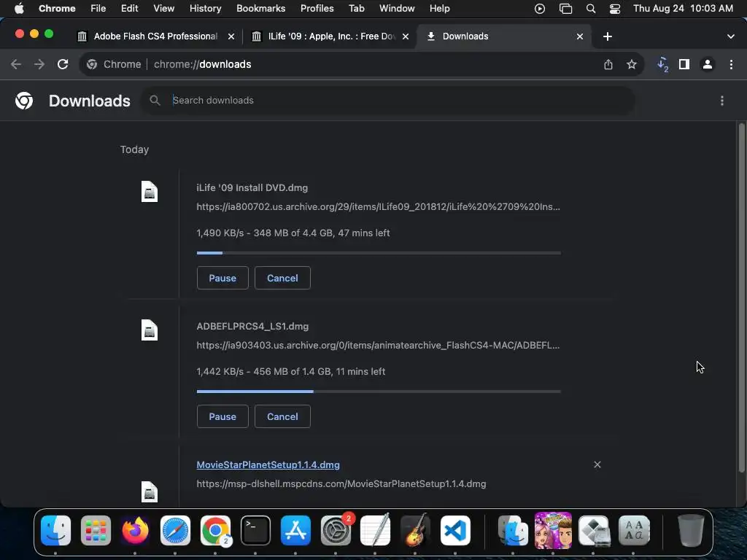
Task: Open Visual Studio Code from the Dock
Action: (x=455, y=531)
